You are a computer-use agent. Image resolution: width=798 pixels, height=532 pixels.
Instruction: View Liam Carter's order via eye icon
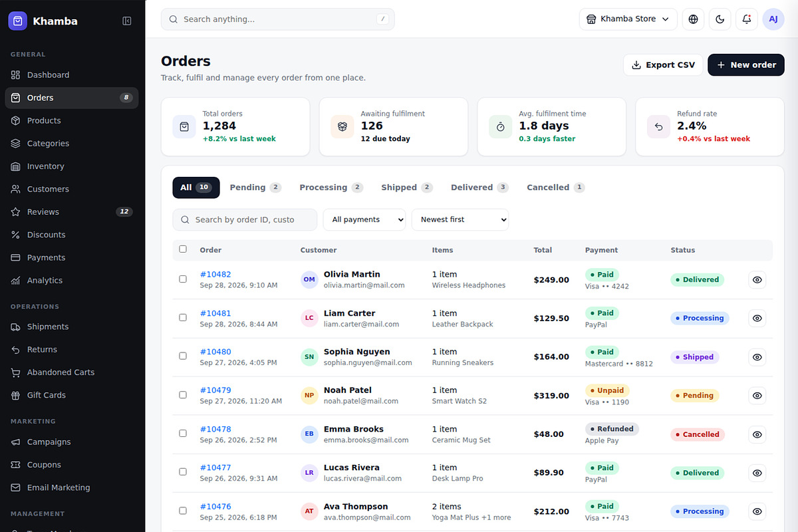(x=757, y=319)
